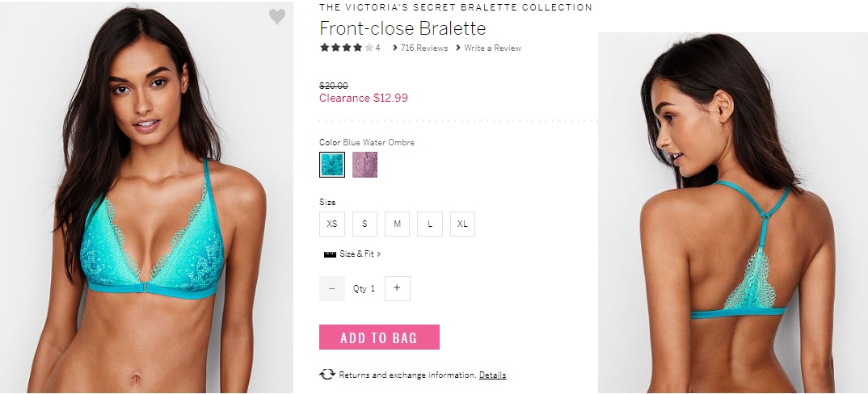The height and width of the screenshot is (394, 868).
Task: Open returns and exchange Details link
Action: [x=492, y=375]
